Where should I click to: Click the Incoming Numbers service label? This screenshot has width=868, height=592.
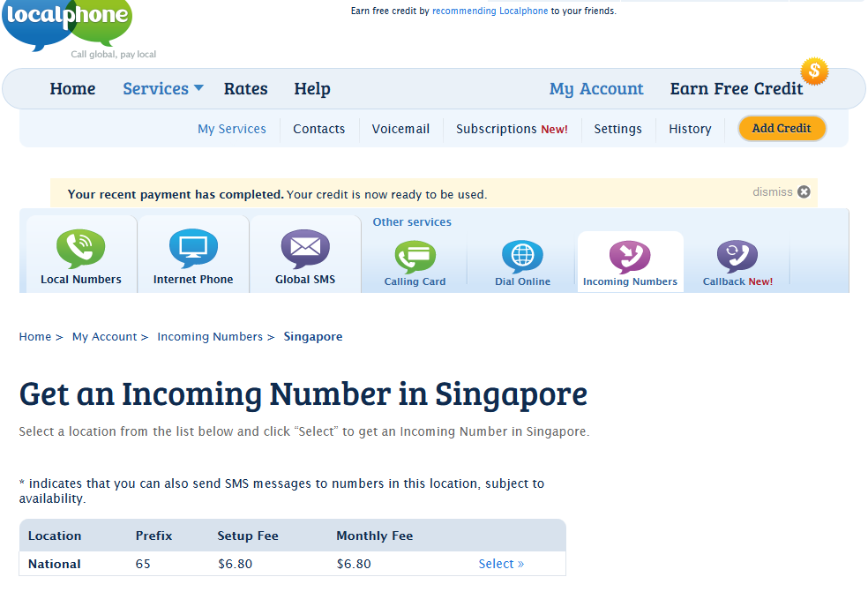pos(630,281)
